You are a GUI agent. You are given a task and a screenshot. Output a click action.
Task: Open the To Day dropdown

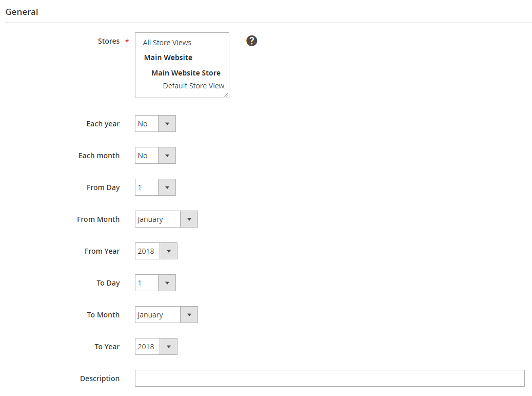point(155,283)
